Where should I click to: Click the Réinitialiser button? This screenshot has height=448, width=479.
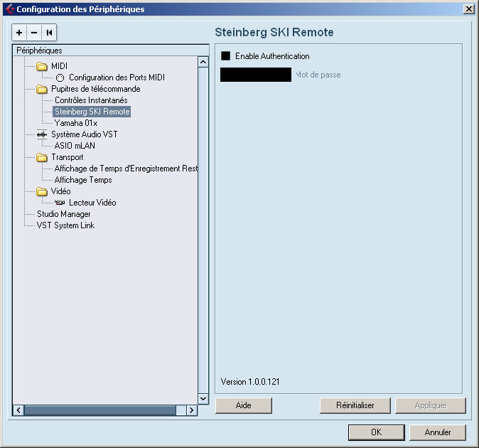tap(355, 405)
